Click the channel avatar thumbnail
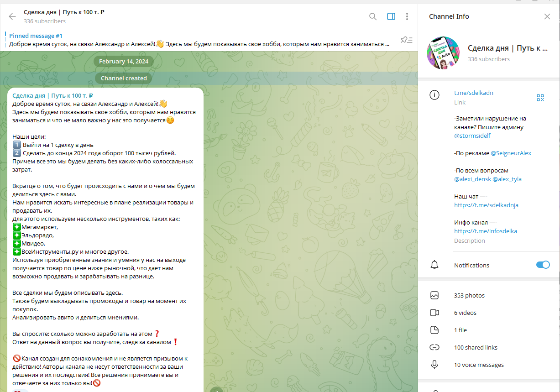The width and height of the screenshot is (560, 392). [443, 53]
